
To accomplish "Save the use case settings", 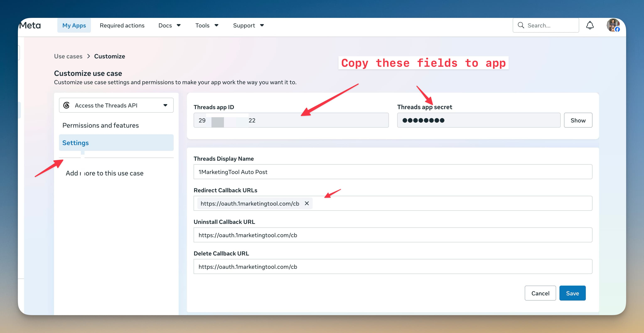I will pyautogui.click(x=573, y=293).
